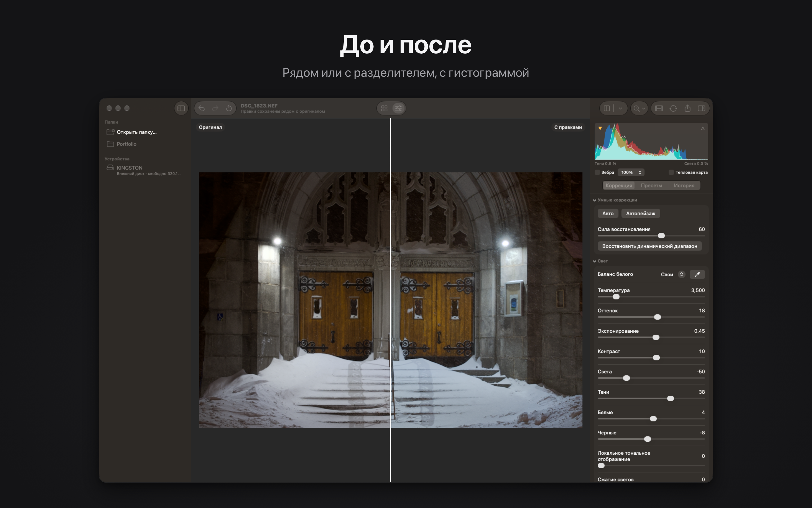Open zoom level dropdown chevron

[644, 109]
